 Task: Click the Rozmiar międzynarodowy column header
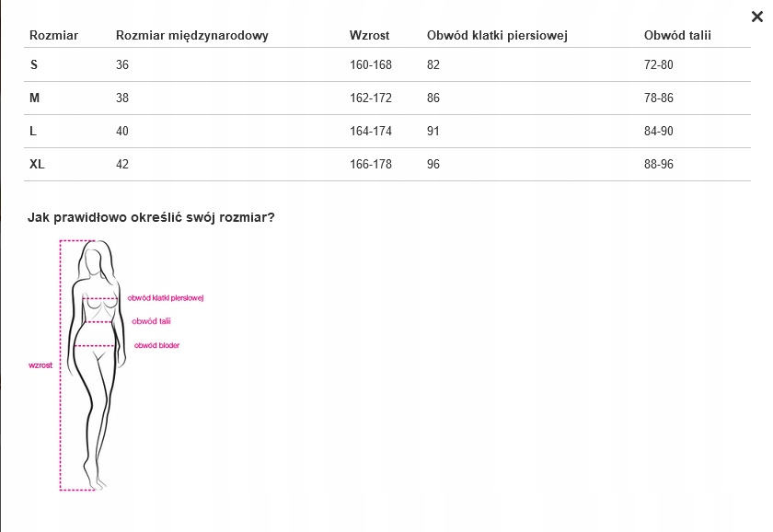click(191, 36)
